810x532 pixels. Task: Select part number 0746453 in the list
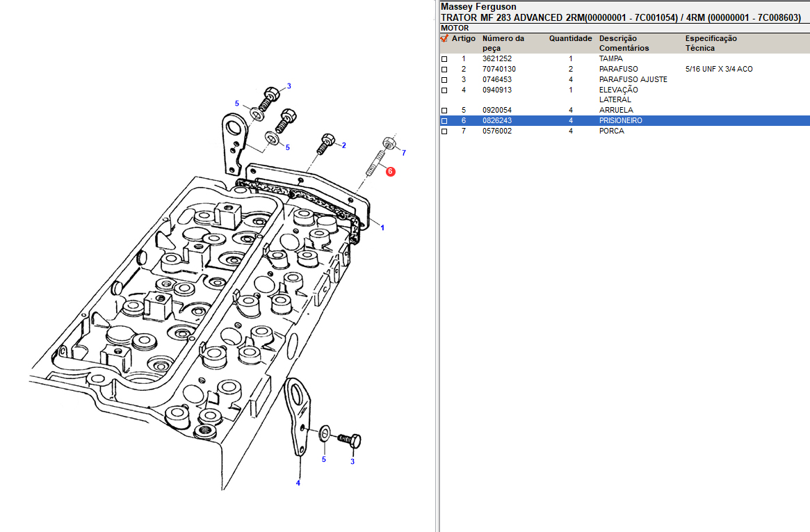[497, 80]
